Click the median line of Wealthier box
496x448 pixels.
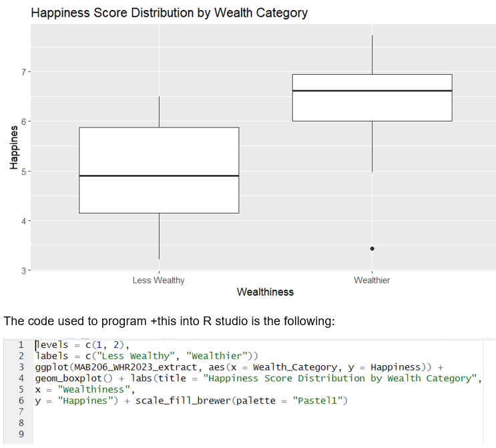pos(373,91)
